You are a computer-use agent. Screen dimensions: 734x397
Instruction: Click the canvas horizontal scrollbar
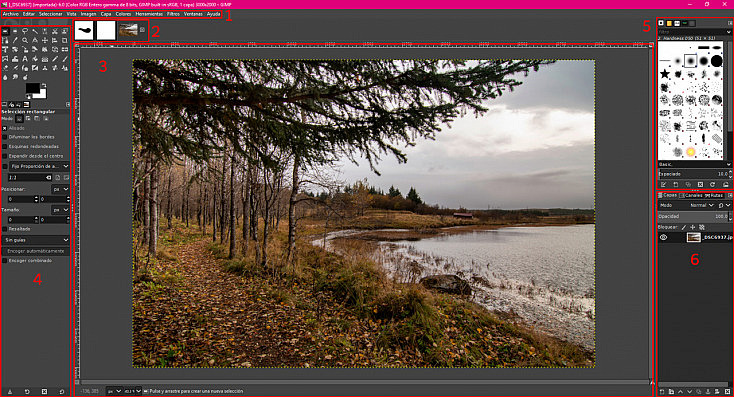coord(364,382)
